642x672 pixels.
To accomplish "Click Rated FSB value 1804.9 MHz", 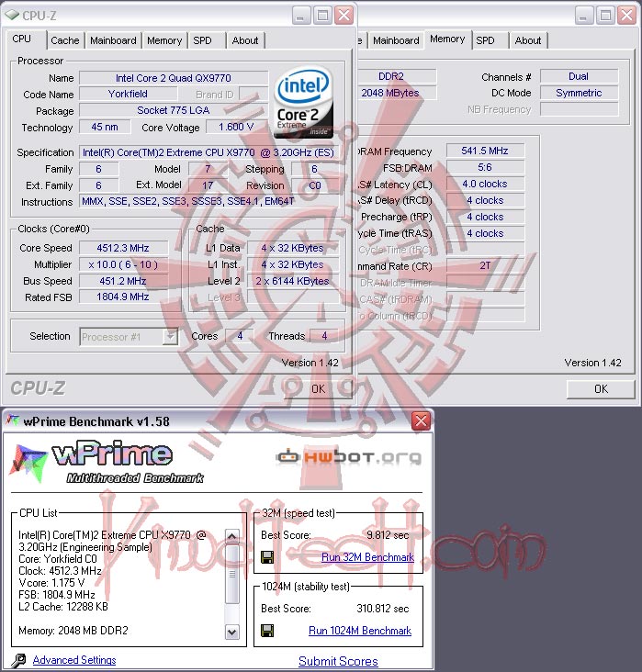I will pyautogui.click(x=123, y=297).
